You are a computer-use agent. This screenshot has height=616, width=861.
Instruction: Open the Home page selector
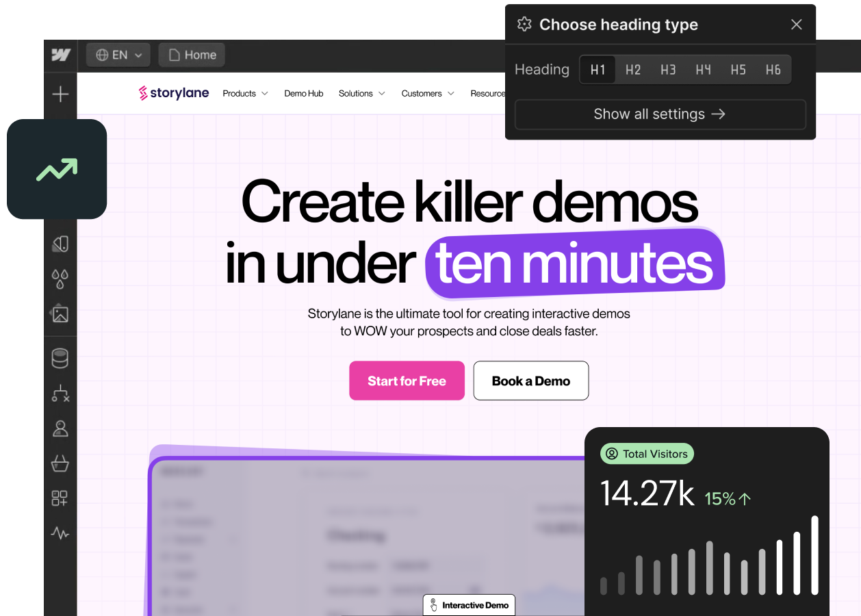(192, 55)
